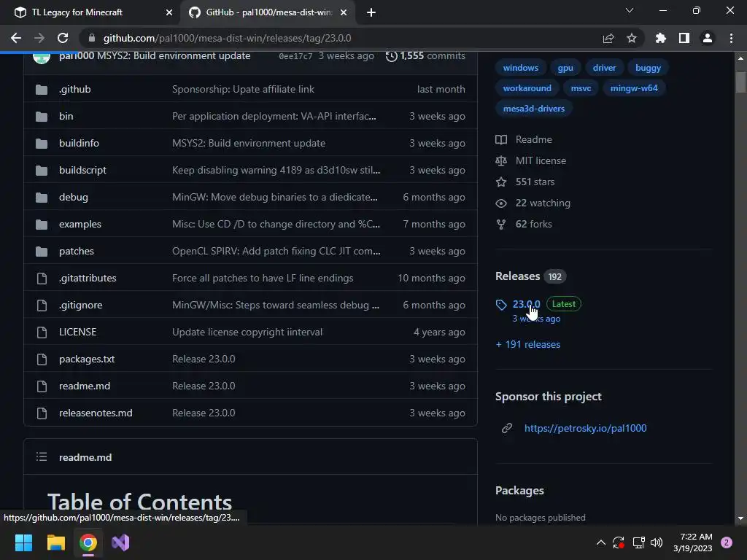Open a new browser tab
This screenshot has height=560, width=747.
(371, 13)
